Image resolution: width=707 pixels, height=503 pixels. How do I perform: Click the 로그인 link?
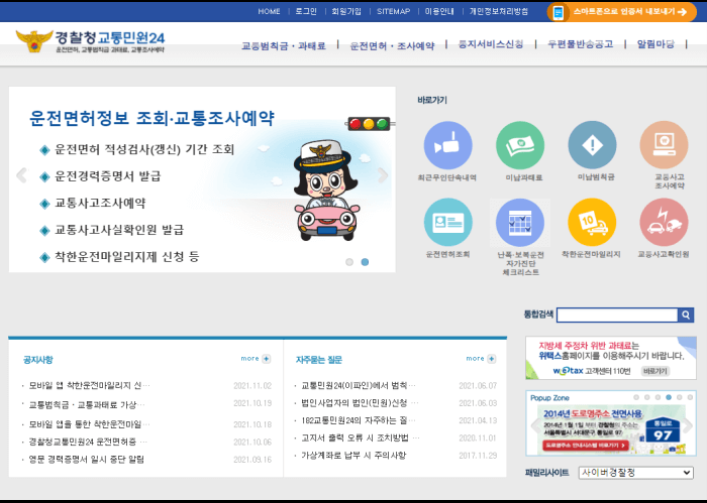(x=306, y=11)
